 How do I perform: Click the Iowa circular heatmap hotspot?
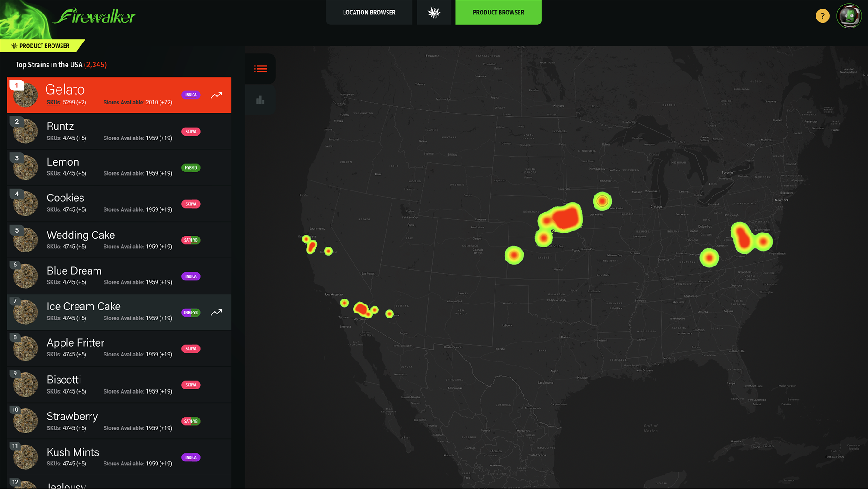point(602,201)
